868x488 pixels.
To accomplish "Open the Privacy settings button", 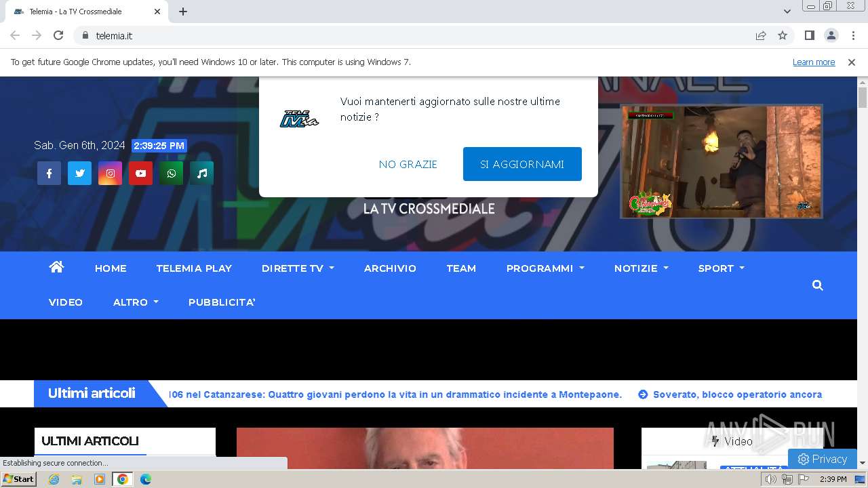I will point(822,459).
